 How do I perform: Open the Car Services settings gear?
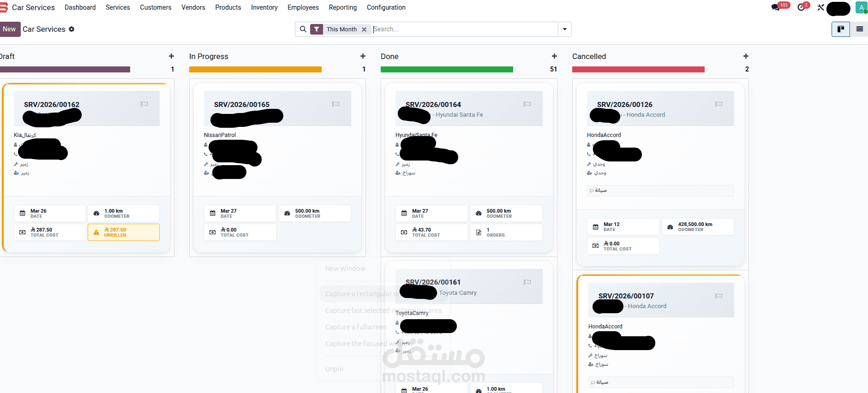pyautogui.click(x=72, y=29)
